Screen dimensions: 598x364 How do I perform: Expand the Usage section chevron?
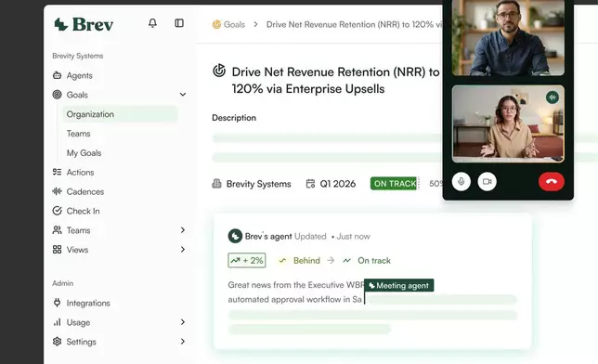pyautogui.click(x=183, y=322)
